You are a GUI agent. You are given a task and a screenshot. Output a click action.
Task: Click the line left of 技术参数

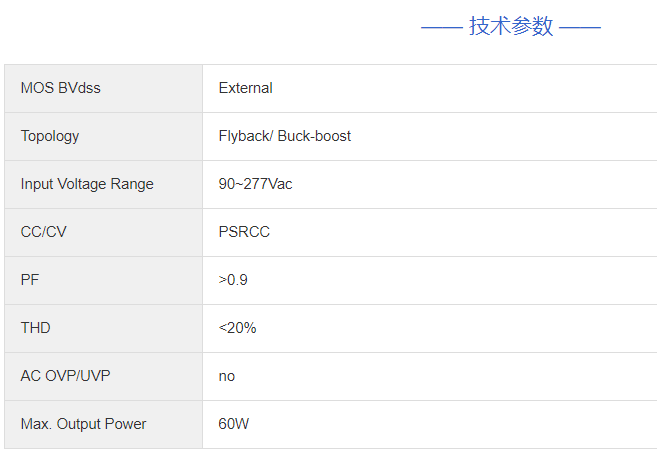pyautogui.click(x=441, y=27)
